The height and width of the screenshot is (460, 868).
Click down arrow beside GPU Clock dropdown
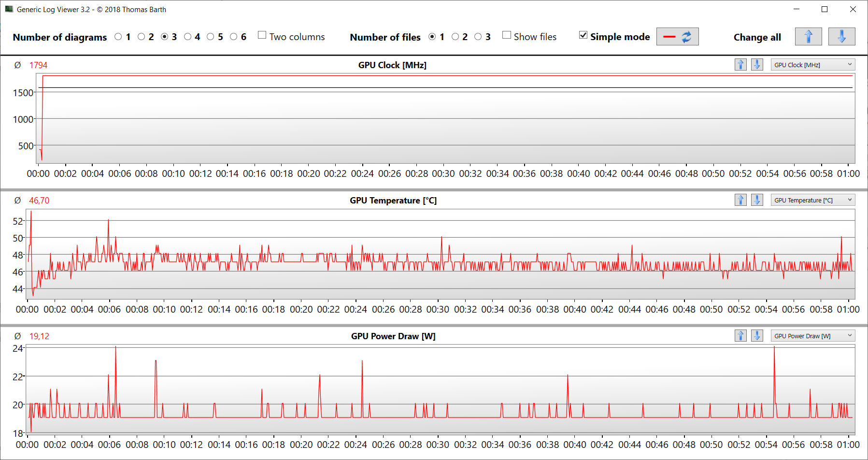point(757,65)
